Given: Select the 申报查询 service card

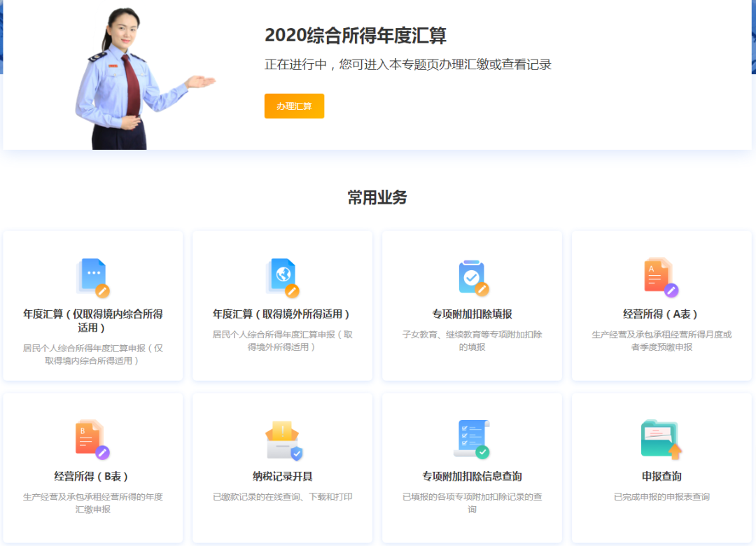Looking at the screenshot, I should [x=661, y=468].
